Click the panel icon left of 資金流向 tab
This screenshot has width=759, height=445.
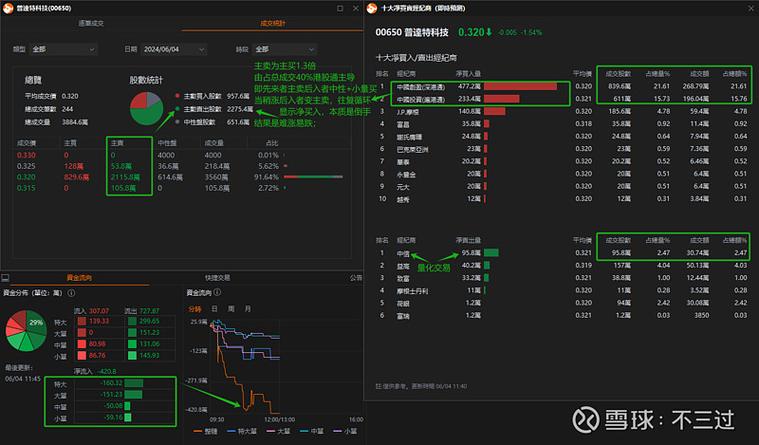coord(5,277)
